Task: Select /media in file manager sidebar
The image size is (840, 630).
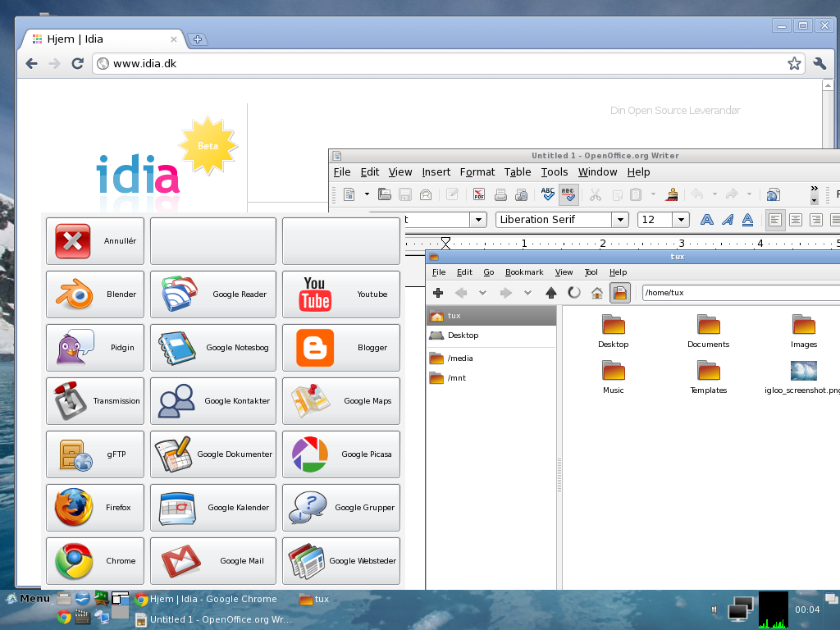Action: click(x=491, y=358)
